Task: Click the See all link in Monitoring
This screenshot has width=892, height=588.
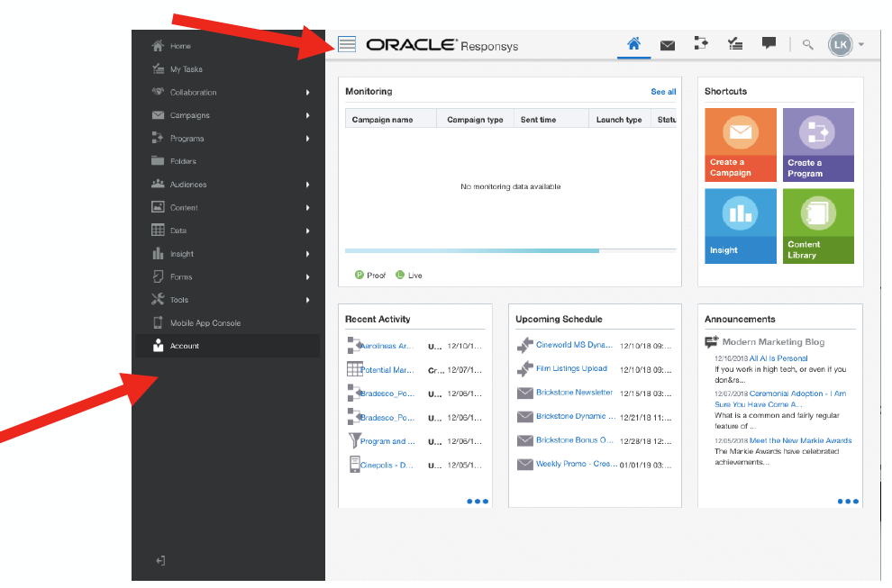Action: 663,92
